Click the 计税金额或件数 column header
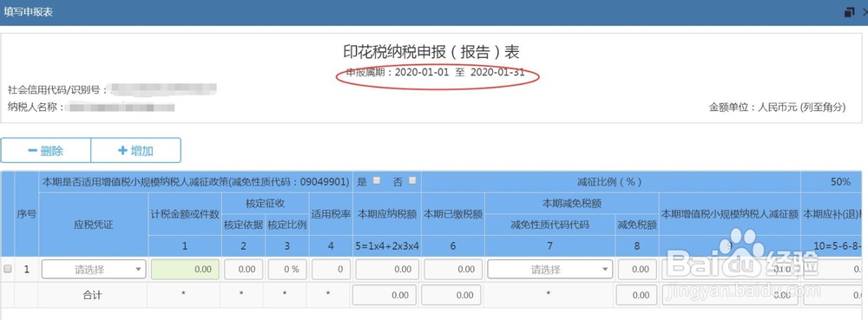This screenshot has height=320, width=868. [x=184, y=214]
